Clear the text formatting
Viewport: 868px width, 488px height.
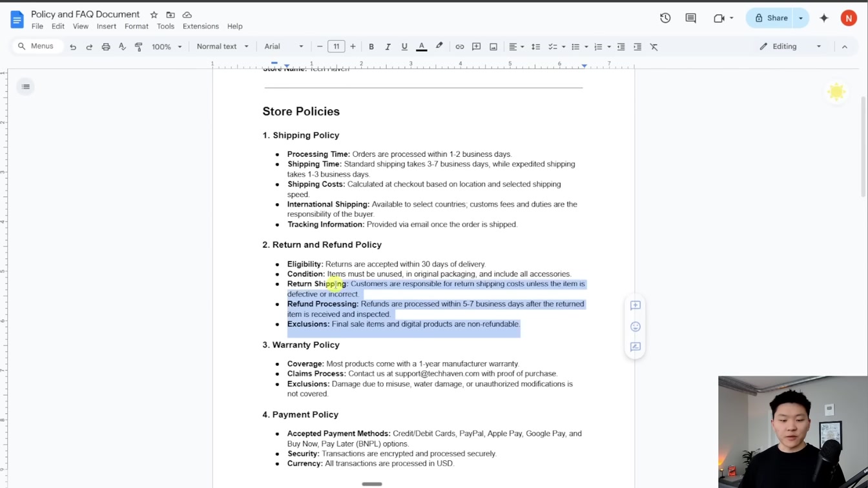click(x=654, y=46)
